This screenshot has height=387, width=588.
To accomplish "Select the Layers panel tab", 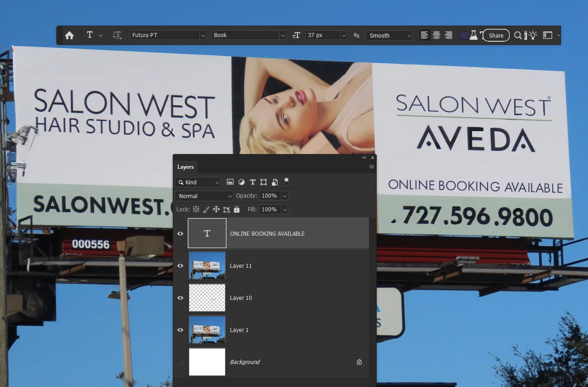I will (x=186, y=167).
